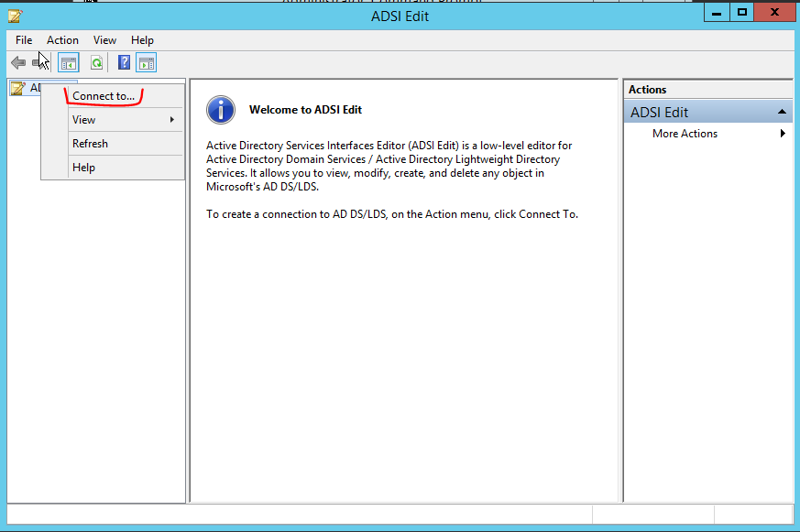800x532 pixels.
Task: Click the blue info icon in welcome pane
Action: click(x=221, y=110)
